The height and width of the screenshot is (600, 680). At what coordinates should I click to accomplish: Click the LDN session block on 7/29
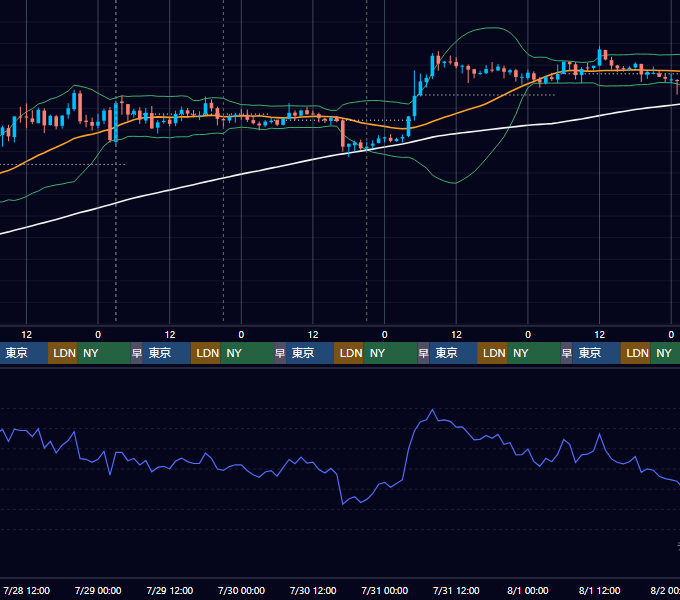(x=206, y=353)
